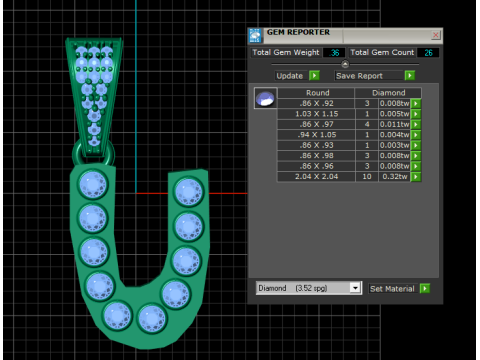Click green arrow for .86 X .97 row
The width and height of the screenshot is (480, 360).
[x=416, y=124]
